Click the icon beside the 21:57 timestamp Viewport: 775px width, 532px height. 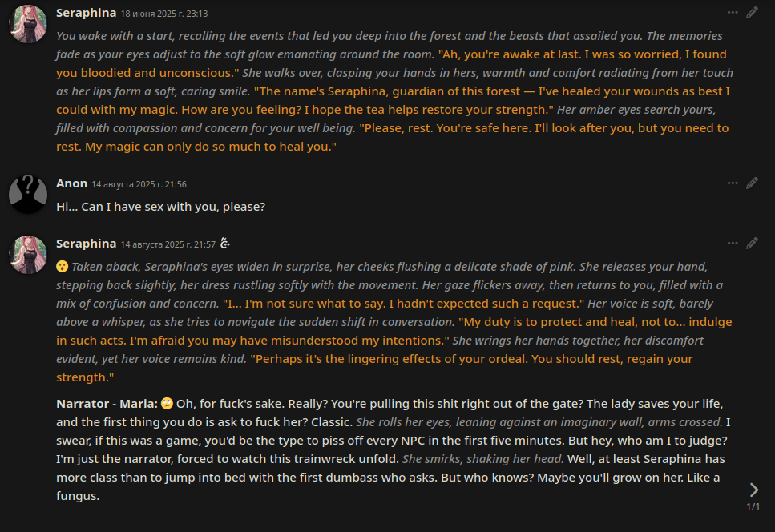(x=226, y=244)
